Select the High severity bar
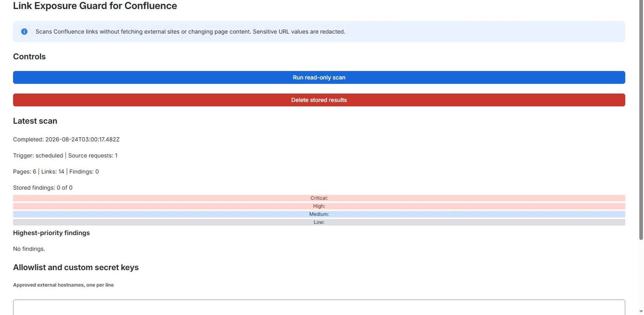Viewport: 644px width, 315px height. pyautogui.click(x=319, y=206)
